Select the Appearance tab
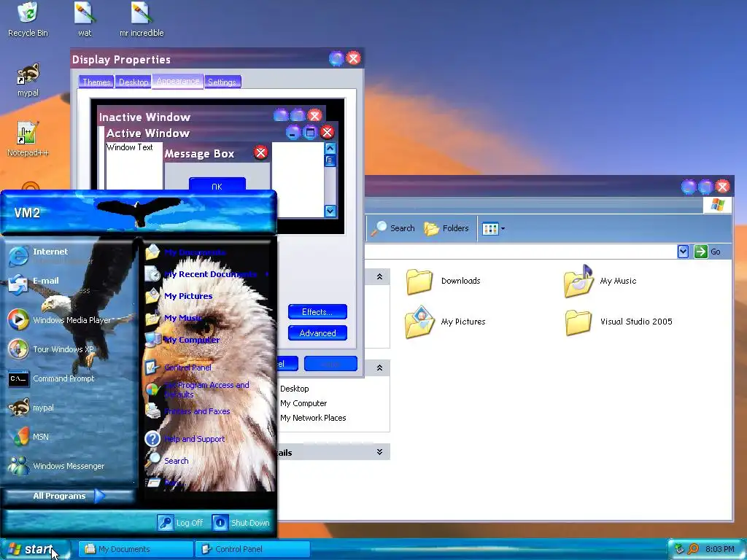The width and height of the screenshot is (747, 560). point(178,81)
